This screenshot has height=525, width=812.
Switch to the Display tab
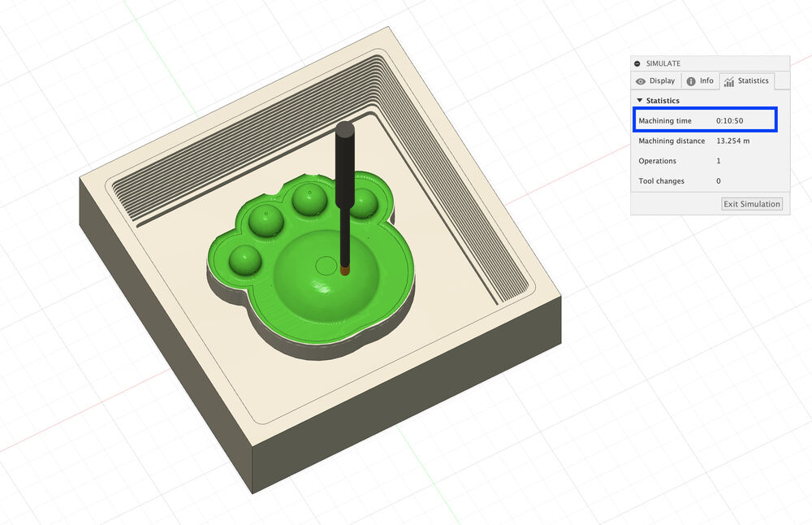click(x=655, y=80)
